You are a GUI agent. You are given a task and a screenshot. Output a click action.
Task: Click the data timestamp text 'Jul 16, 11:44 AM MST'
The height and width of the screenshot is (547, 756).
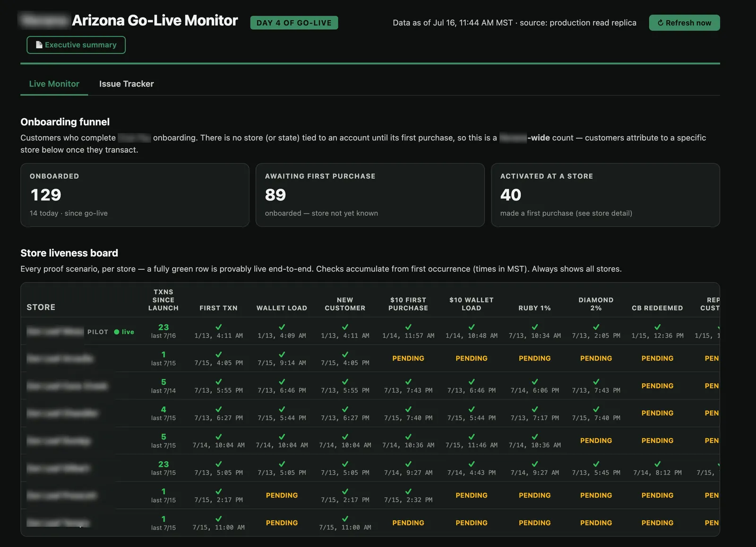(472, 23)
